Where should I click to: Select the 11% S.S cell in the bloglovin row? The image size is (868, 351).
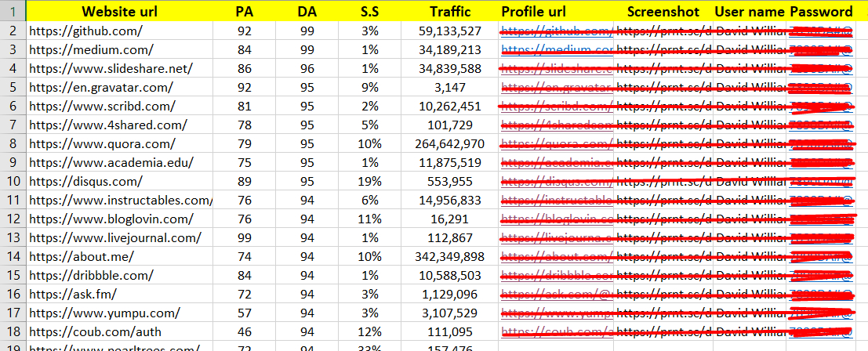(x=368, y=219)
